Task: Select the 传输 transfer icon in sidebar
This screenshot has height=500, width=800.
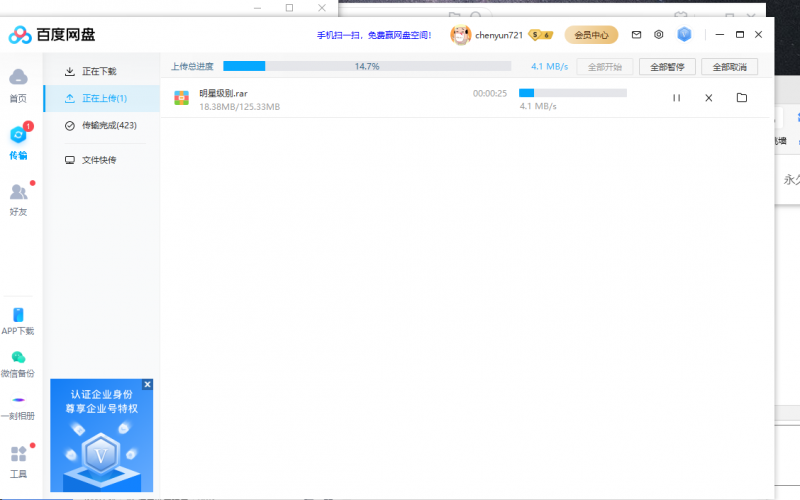Action: point(18,136)
